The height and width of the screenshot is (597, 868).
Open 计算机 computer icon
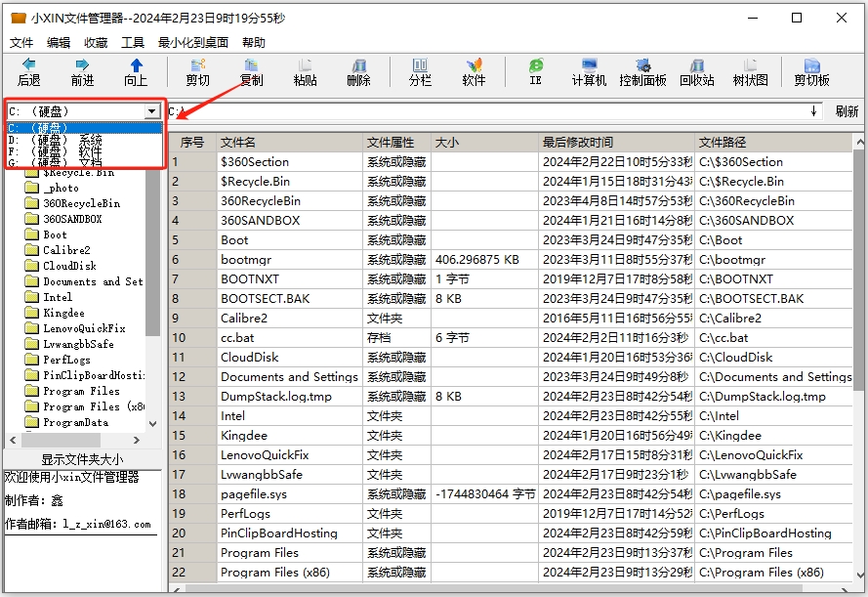tap(589, 64)
